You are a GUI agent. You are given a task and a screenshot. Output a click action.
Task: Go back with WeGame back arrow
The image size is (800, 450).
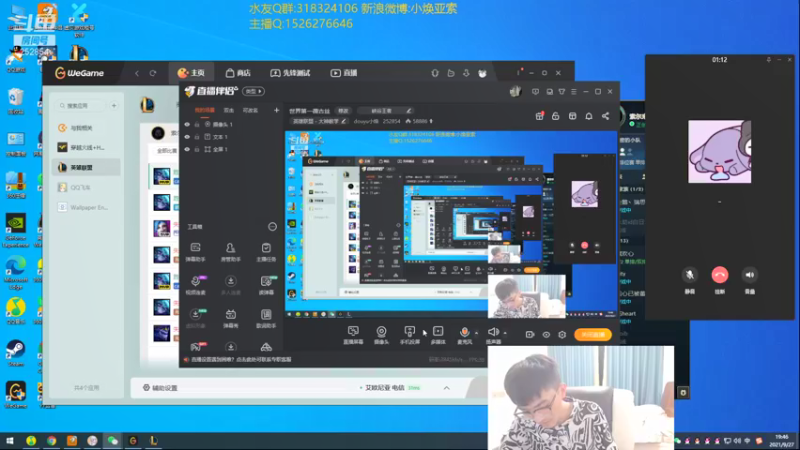pos(137,73)
